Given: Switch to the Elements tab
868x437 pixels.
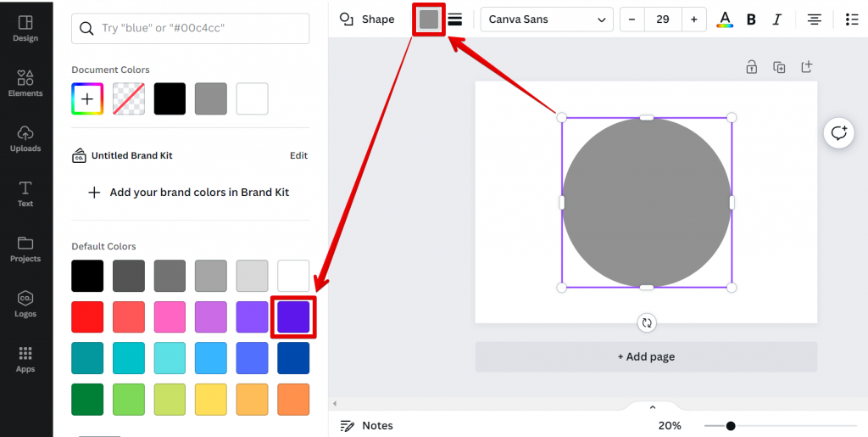Looking at the screenshot, I should coord(25,82).
